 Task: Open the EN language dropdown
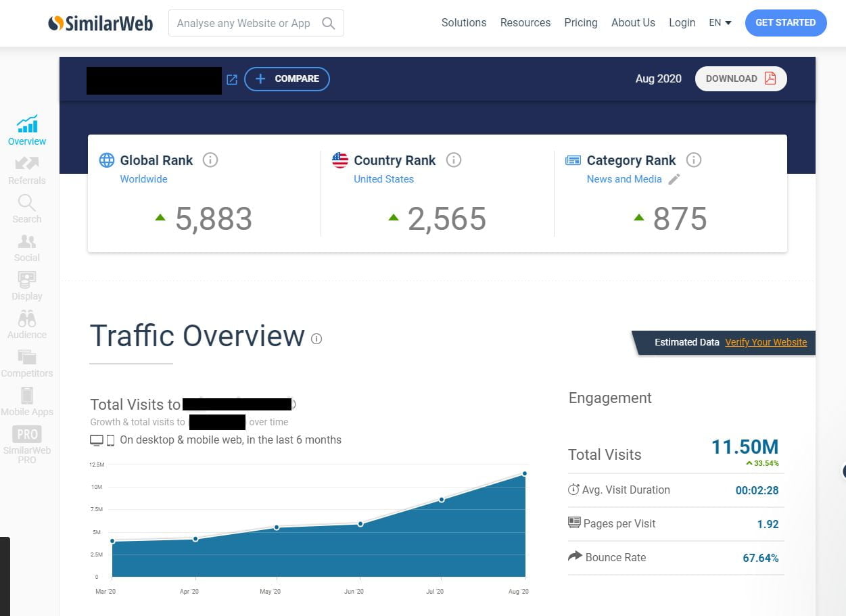point(720,23)
